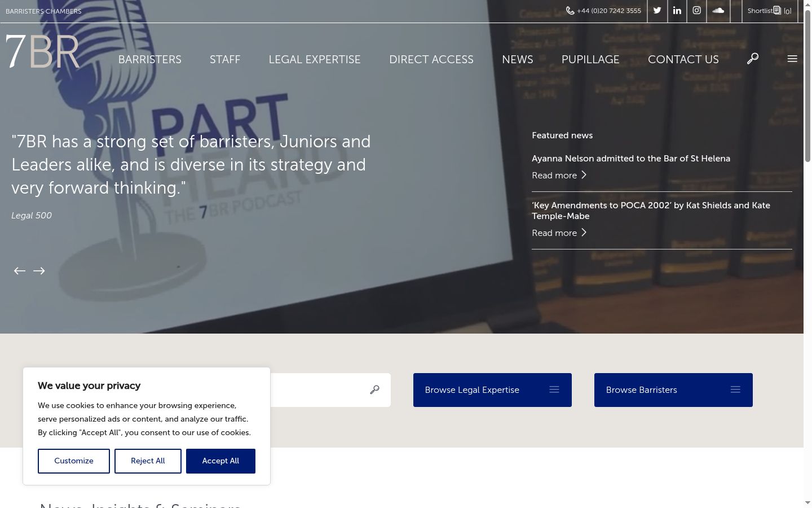Open the Legal Expertise menu
Image resolution: width=812 pixels, height=508 pixels.
315,59
